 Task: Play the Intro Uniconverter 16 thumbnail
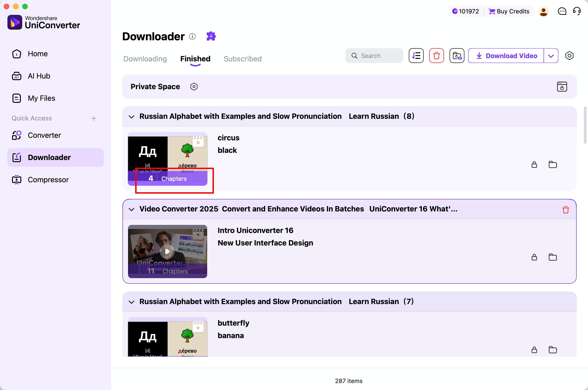coord(168,252)
